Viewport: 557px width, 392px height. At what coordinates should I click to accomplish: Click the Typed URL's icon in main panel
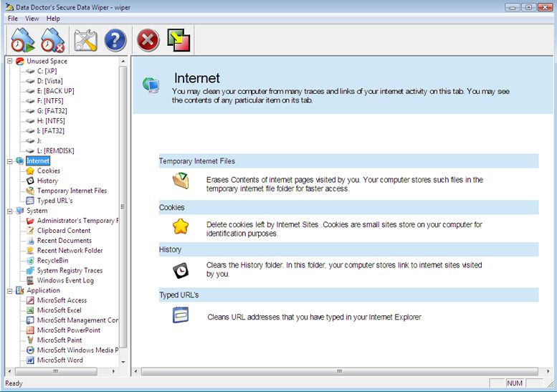pyautogui.click(x=181, y=315)
